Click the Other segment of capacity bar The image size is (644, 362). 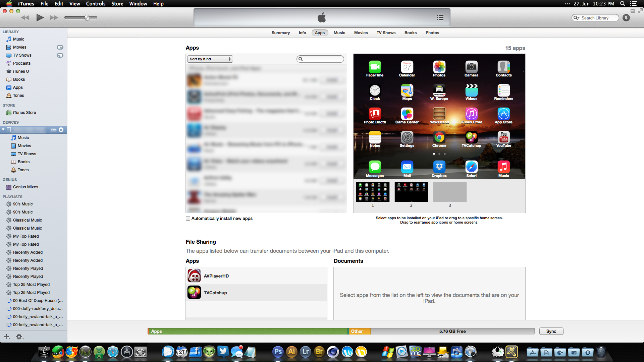click(360, 331)
